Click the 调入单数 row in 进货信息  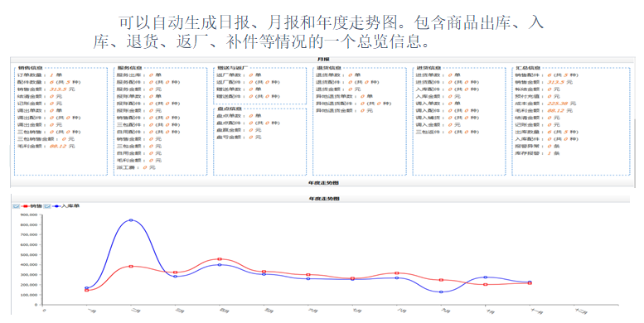click(438, 104)
